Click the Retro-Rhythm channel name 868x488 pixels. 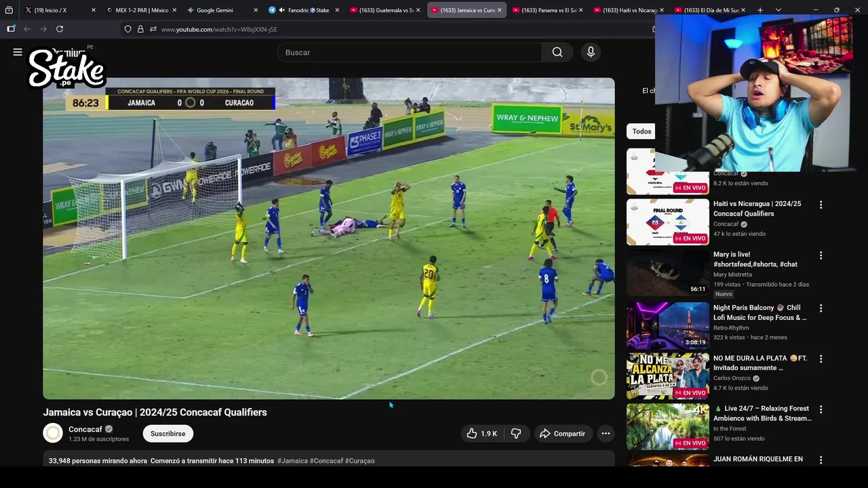point(732,327)
